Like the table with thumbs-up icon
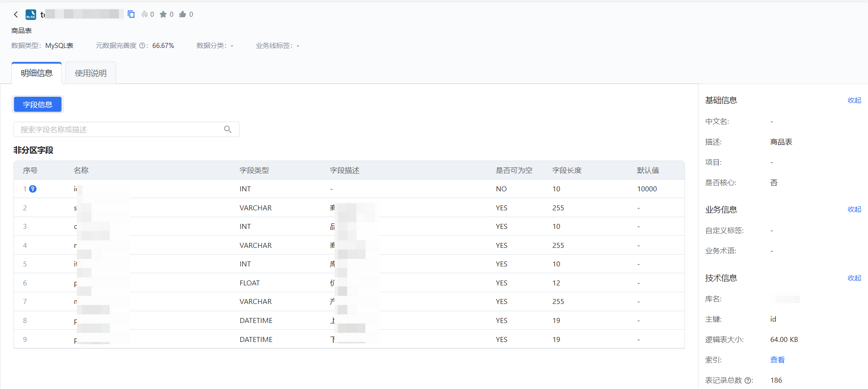Image resolution: width=868 pixels, height=389 pixels. coord(183,14)
